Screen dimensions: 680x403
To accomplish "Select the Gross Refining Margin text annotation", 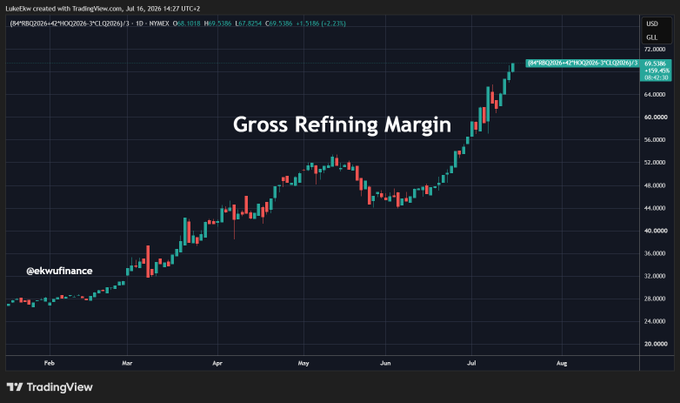I will coord(342,125).
